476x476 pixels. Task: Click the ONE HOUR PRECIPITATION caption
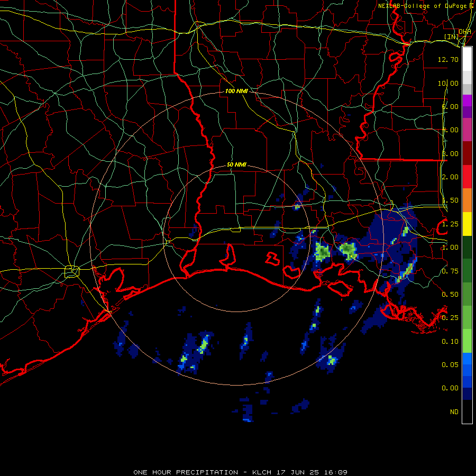(241, 472)
